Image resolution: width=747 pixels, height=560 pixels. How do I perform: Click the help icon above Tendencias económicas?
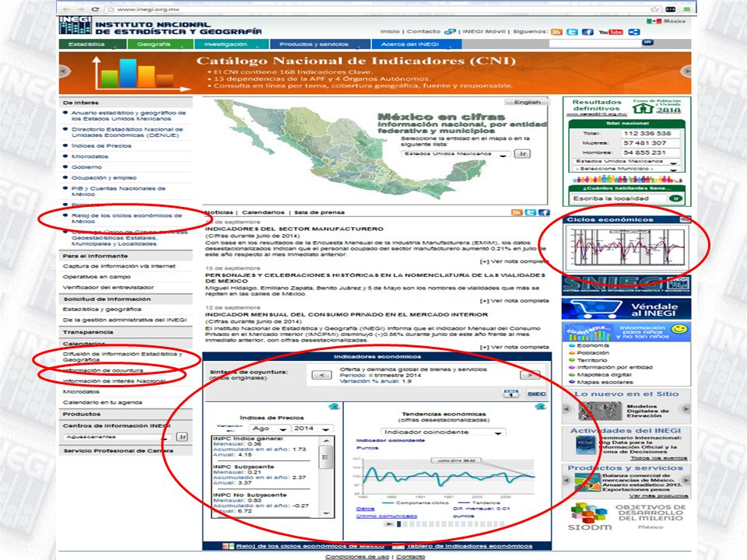[540, 407]
